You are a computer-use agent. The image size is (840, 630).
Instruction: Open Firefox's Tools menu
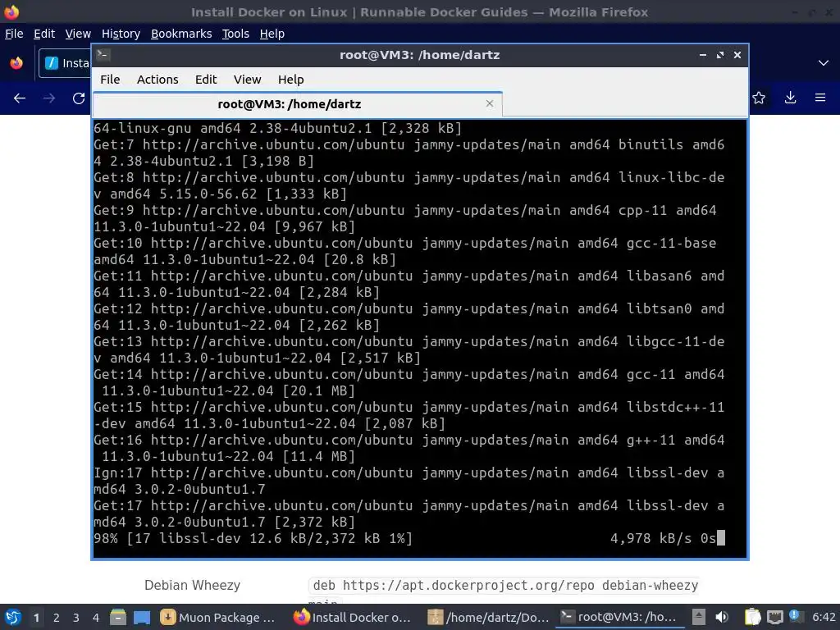(x=235, y=34)
